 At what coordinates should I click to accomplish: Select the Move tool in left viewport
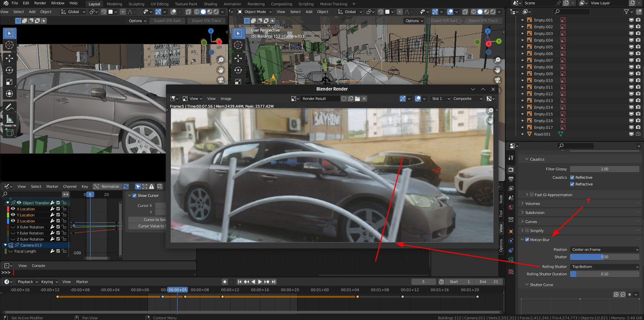[9, 58]
